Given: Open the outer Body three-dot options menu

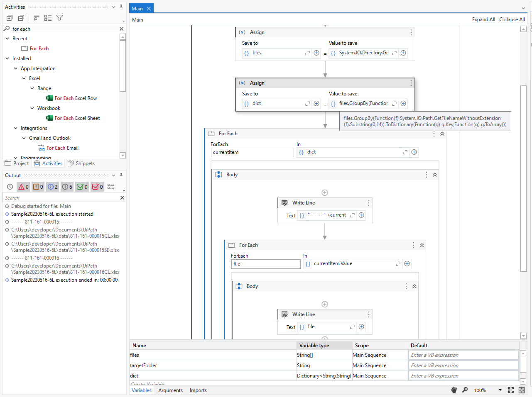Looking at the screenshot, I should tap(427, 175).
